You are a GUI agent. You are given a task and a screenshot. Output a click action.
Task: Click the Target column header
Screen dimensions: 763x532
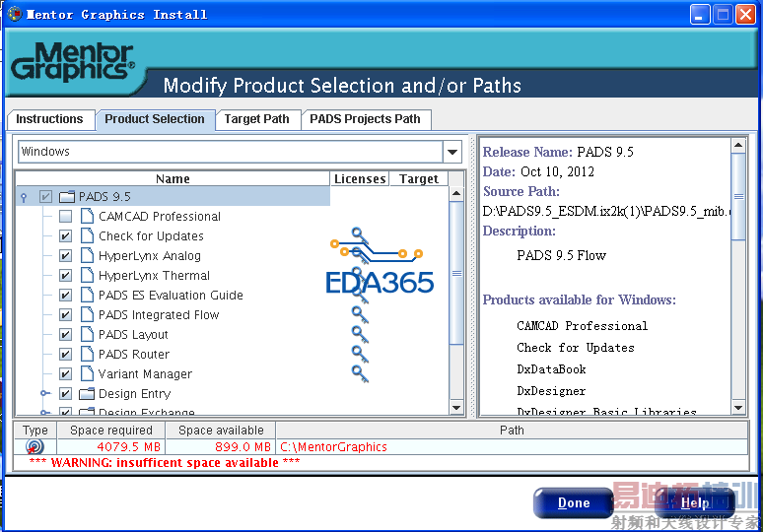[x=419, y=179]
